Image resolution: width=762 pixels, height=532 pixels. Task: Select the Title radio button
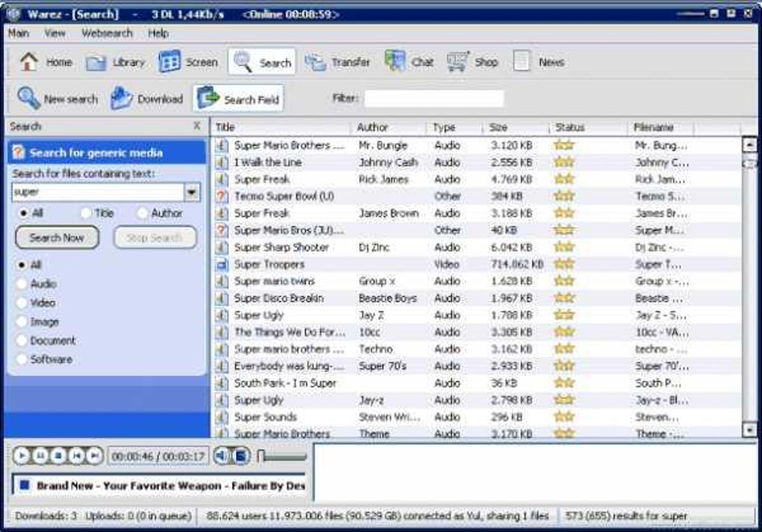[86, 213]
